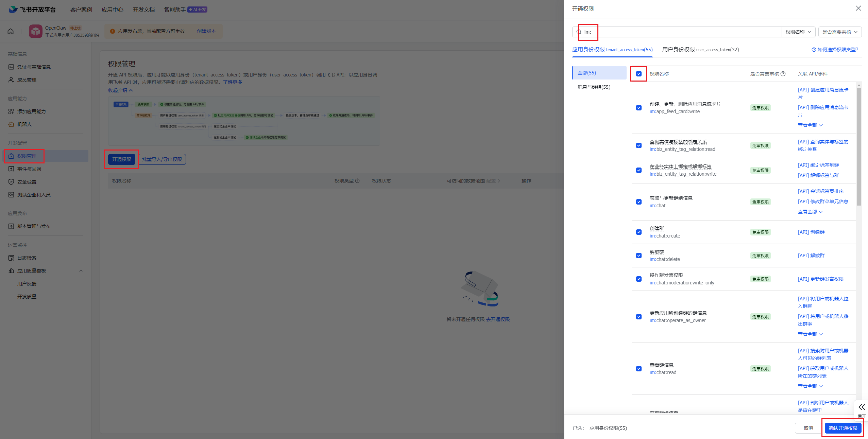Switch to 用户身份权限 user_access_token tab
868x439 pixels.
click(700, 50)
